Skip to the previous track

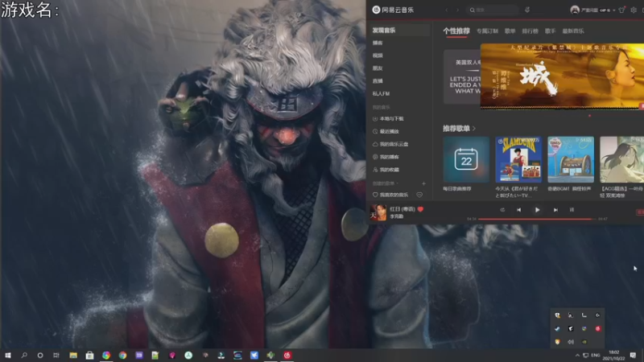[518, 210]
